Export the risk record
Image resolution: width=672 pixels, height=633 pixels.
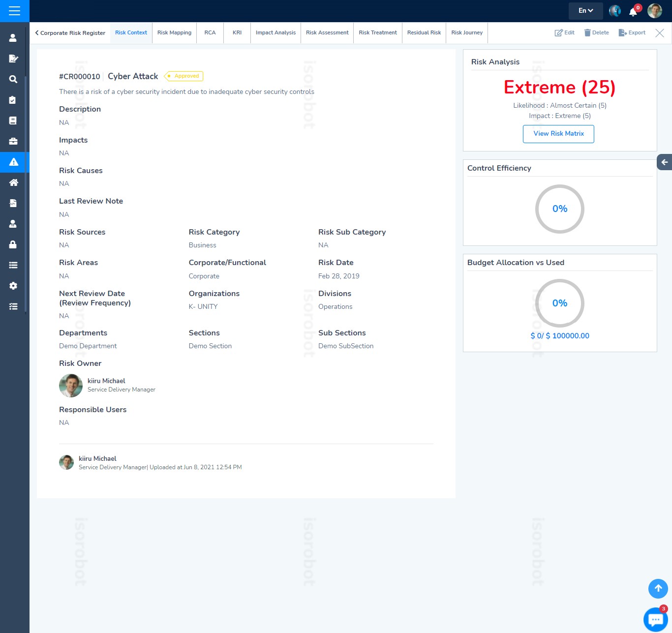click(x=632, y=32)
